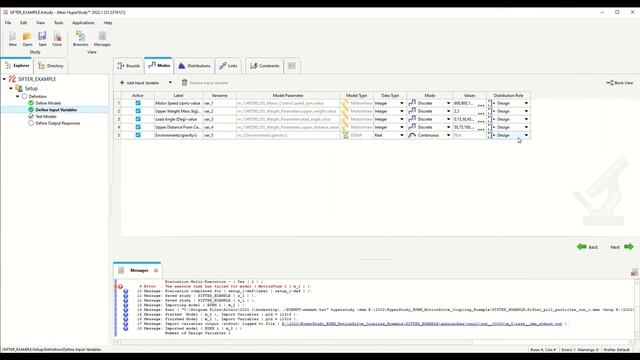Image resolution: width=640 pixels, height=360 pixels.
Task: Click the green Back arrow icon
Action: point(582,247)
